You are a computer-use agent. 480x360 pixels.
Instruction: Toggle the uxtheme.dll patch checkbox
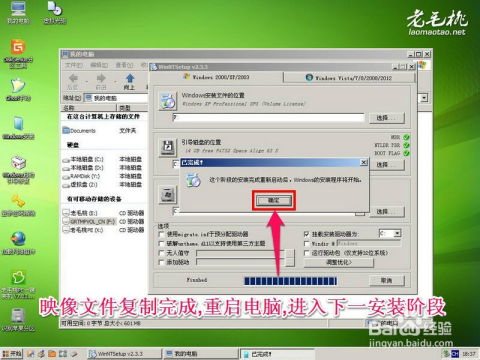click(162, 244)
